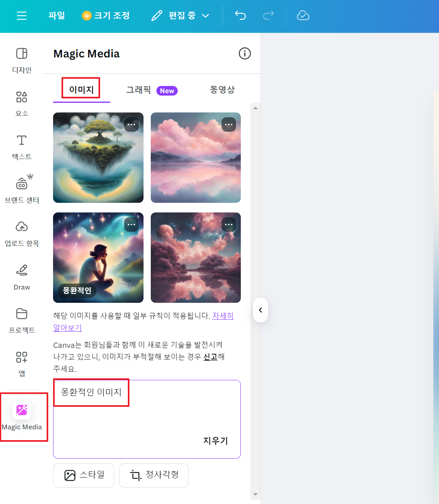This screenshot has height=504, width=439.
Task: Open the 앱 apps panel
Action: click(22, 364)
